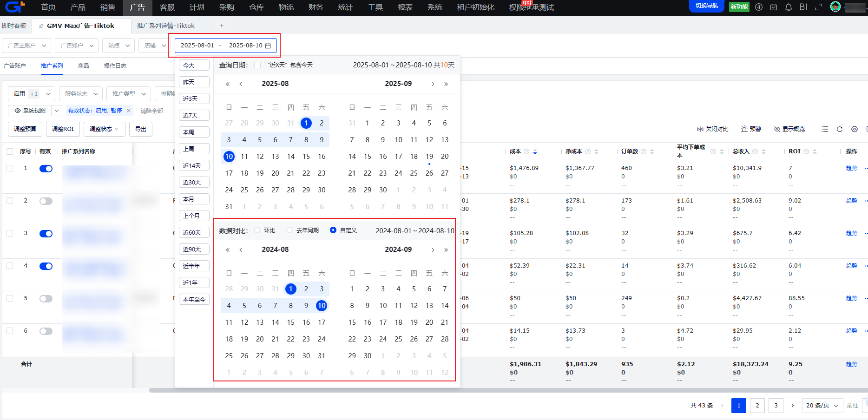Refresh the table with reload icon
This screenshot has width=868, height=420.
tap(840, 129)
